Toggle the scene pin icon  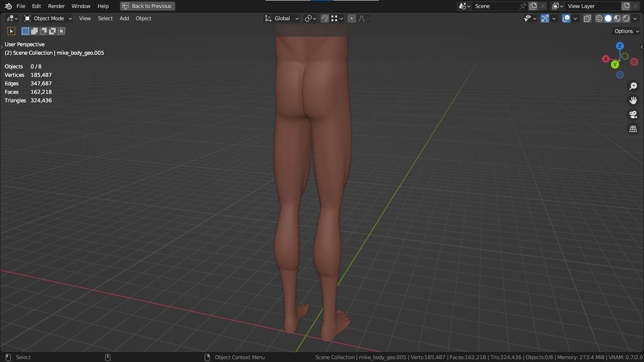click(523, 6)
